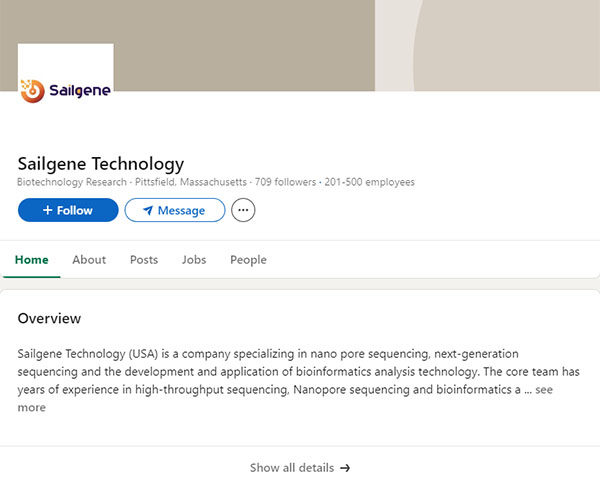This screenshot has width=600, height=481.
Task: Click the arrow beside Show all details
Action: click(x=345, y=468)
